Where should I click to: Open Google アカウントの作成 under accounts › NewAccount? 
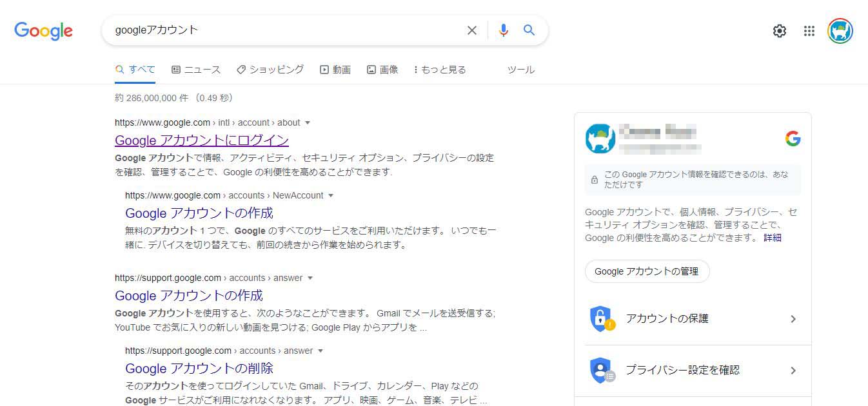click(x=199, y=213)
